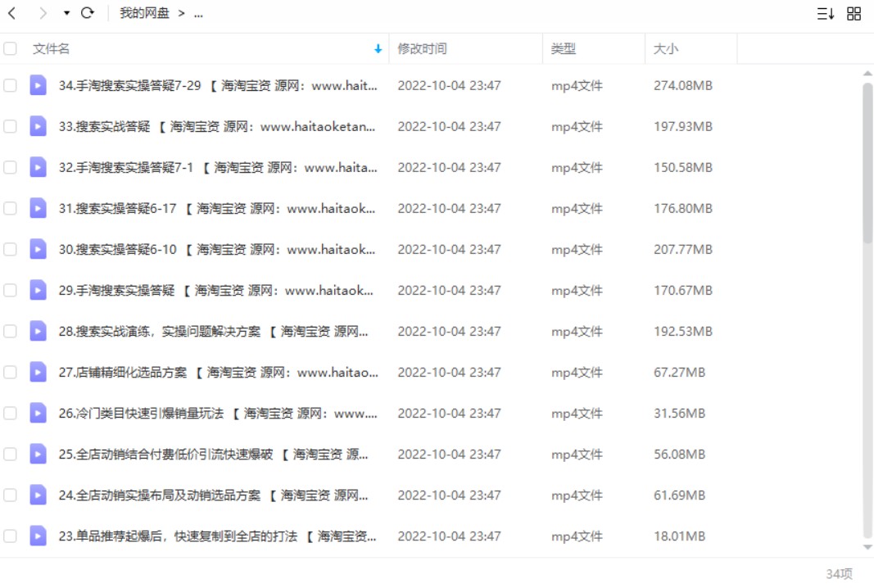Click the video icon of file 26
Viewport: 874px width, 588px height.
click(38, 413)
